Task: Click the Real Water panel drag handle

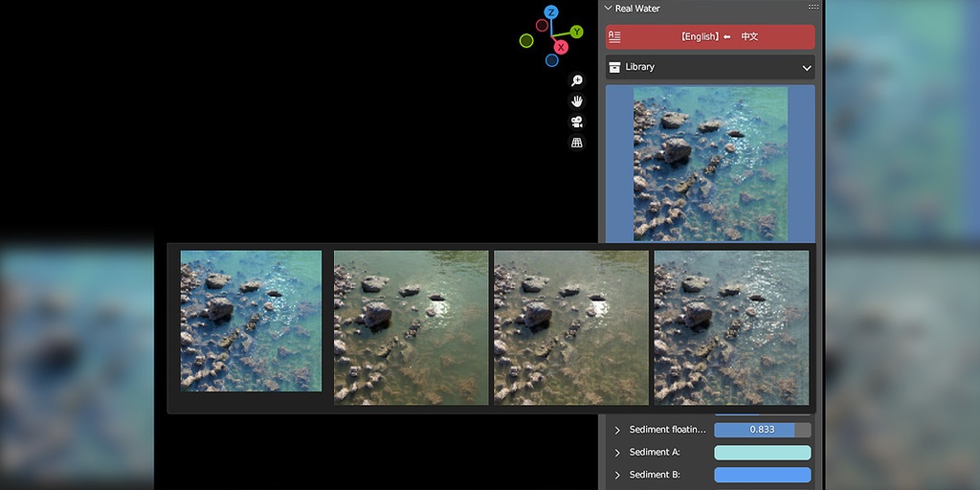Action: [813, 8]
